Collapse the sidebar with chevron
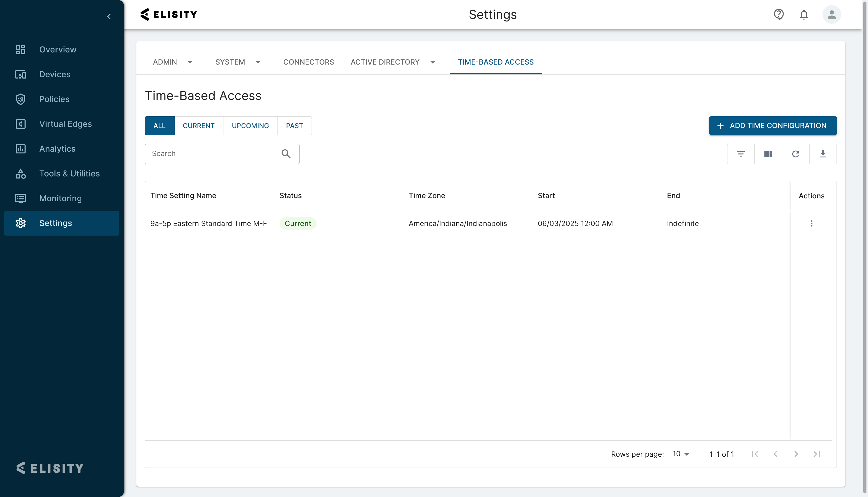This screenshot has height=497, width=868. coord(109,16)
